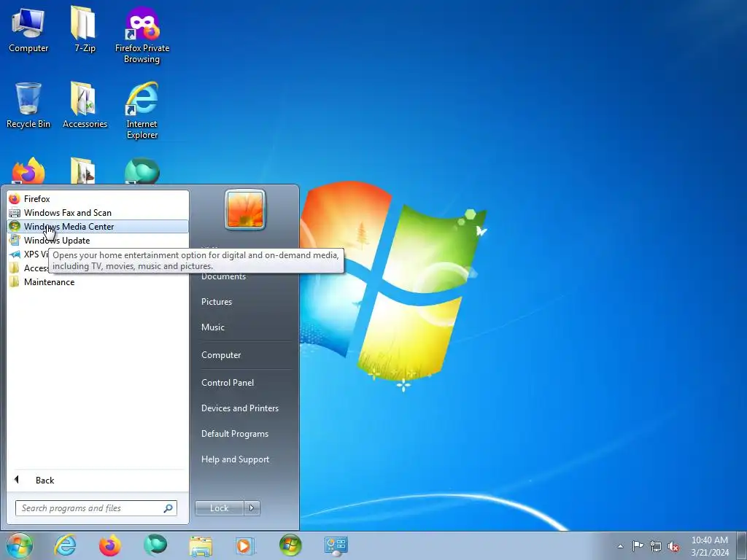The image size is (747, 560).
Task: Open Music from Start menu
Action: click(x=213, y=327)
